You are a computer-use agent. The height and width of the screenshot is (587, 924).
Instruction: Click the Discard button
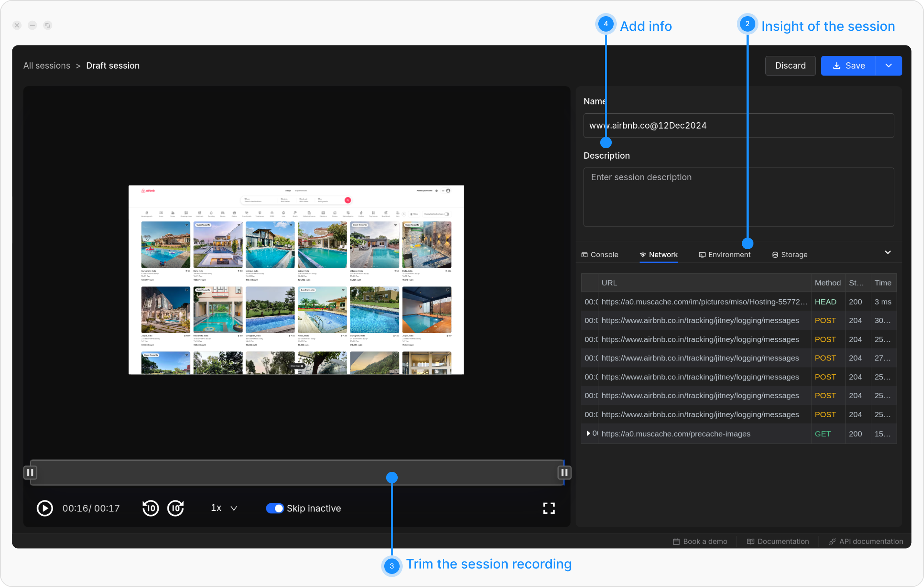[790, 65]
